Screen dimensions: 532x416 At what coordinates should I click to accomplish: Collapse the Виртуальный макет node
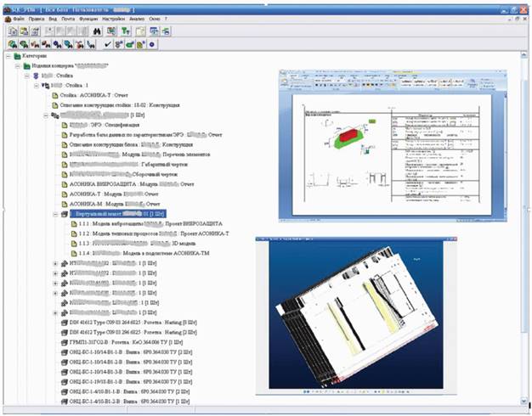[x=56, y=215]
